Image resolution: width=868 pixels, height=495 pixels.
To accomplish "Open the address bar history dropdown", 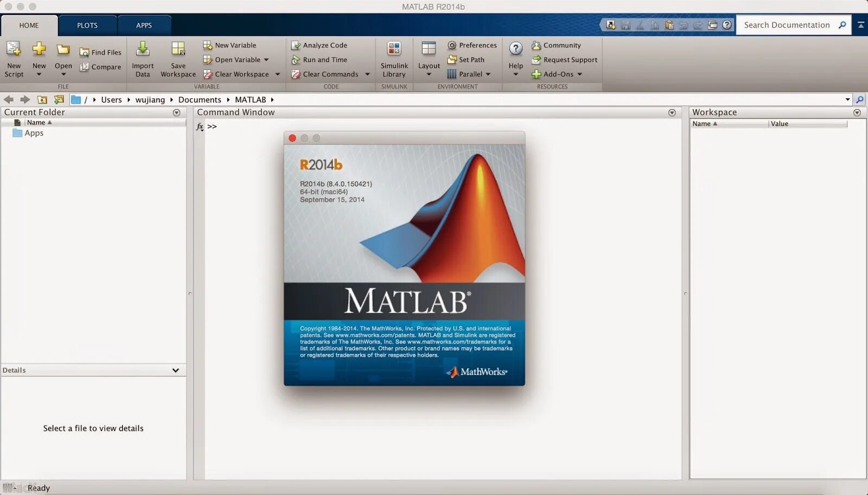I will [x=847, y=99].
